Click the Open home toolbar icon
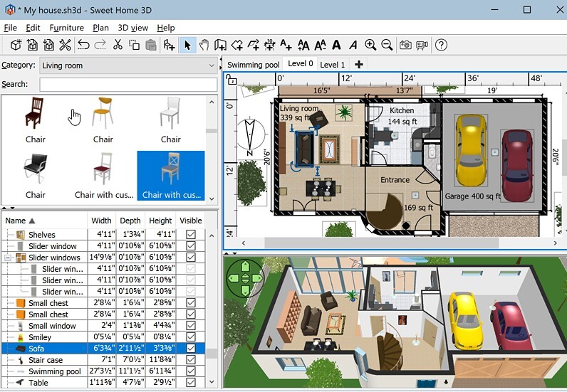 click(32, 45)
